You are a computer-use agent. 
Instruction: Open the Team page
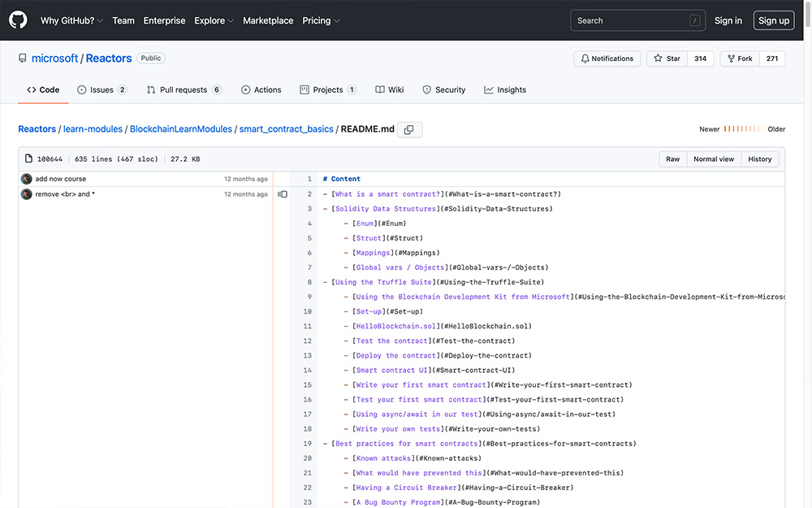tap(123, 21)
